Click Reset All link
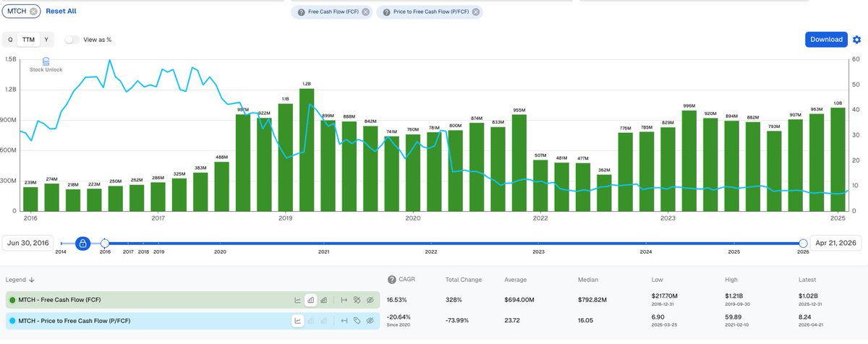This screenshot has width=868, height=344. 61,12
